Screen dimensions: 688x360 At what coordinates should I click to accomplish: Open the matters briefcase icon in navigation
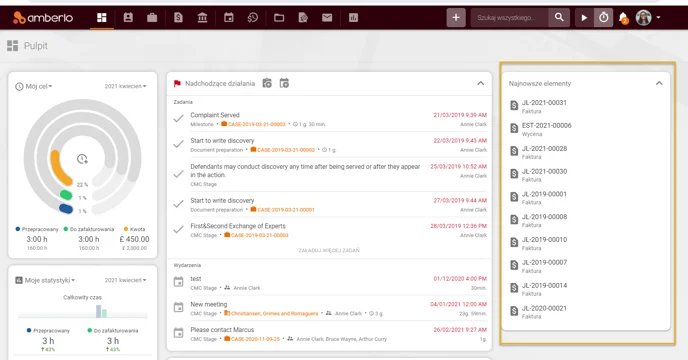[152, 18]
